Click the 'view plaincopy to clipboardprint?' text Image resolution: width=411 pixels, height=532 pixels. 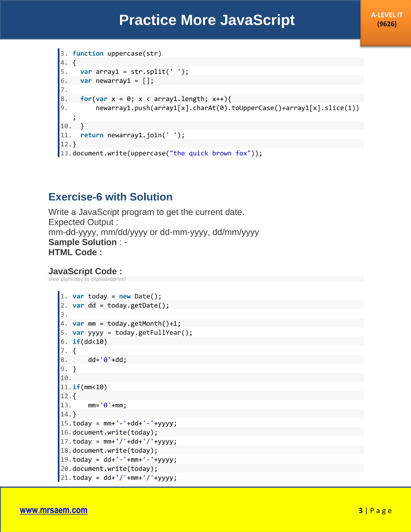(87, 279)
